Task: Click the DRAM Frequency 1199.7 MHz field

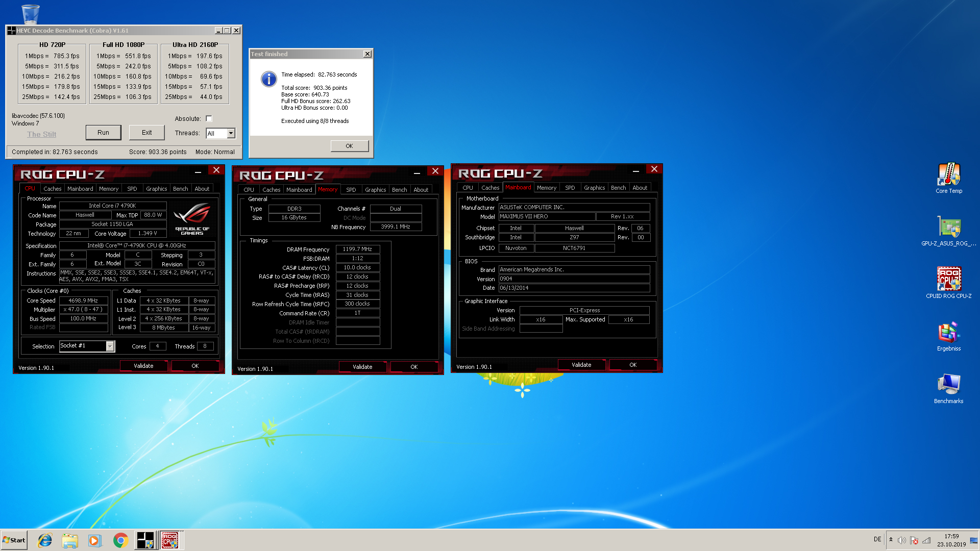Action: click(357, 249)
